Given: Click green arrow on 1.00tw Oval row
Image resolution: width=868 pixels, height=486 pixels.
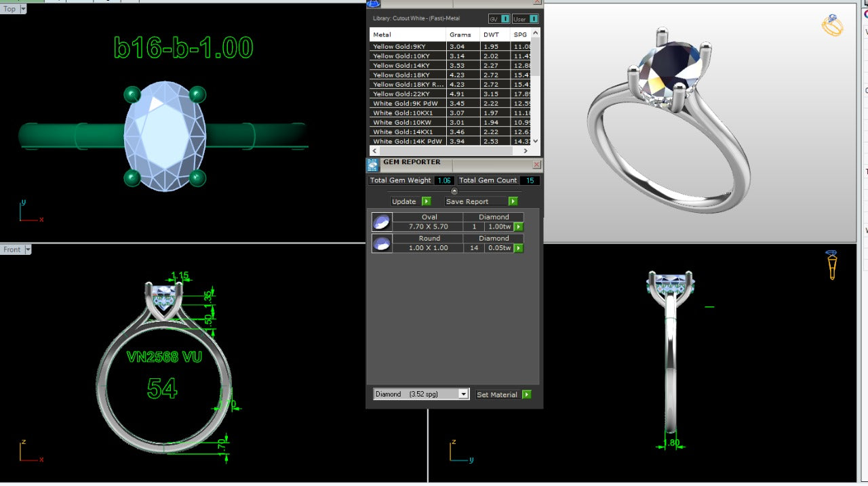Looking at the screenshot, I should (x=519, y=226).
